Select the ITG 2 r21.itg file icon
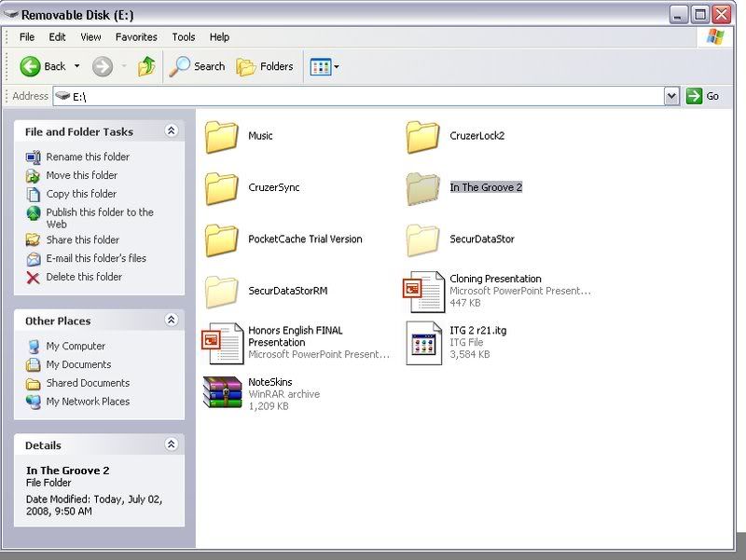This screenshot has height=560, width=746. point(424,342)
